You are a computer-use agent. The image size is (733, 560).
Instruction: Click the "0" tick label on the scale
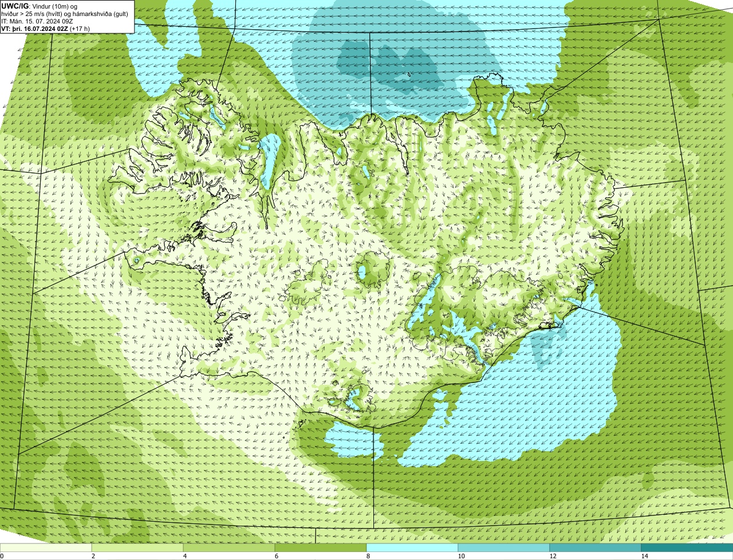tap(2, 556)
